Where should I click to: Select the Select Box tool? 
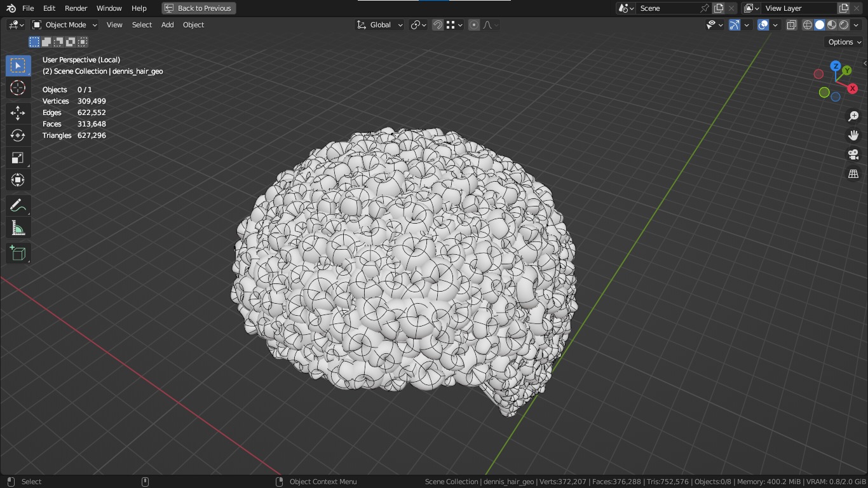[18, 65]
